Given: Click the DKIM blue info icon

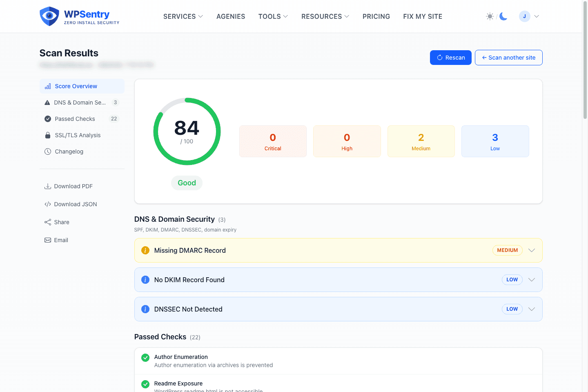Looking at the screenshot, I should (145, 280).
